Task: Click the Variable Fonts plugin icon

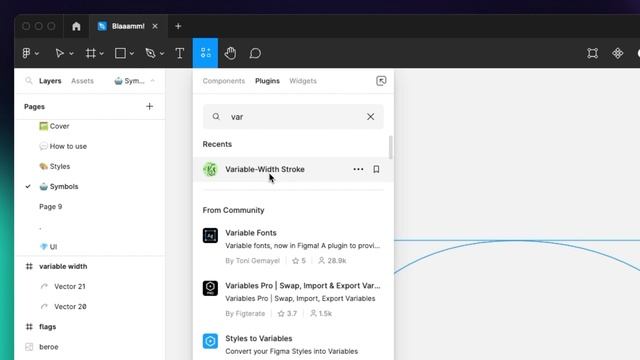Action: 210,236
